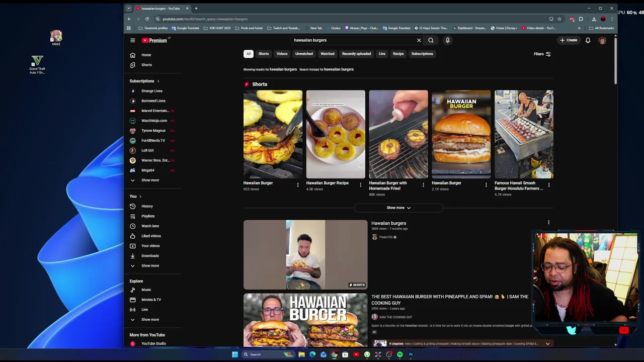Start voice search with the microphone
Screen dimensions: 644x362
pos(447,40)
